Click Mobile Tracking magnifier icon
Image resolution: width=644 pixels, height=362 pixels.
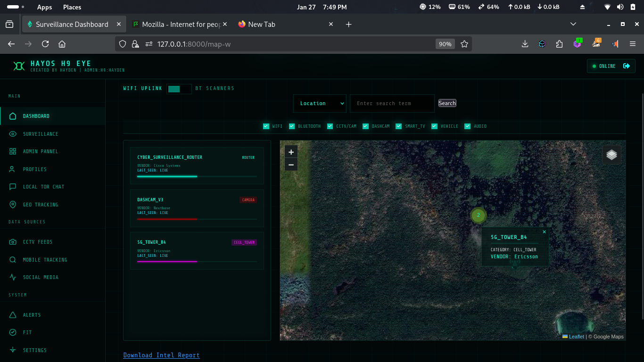coord(13,260)
